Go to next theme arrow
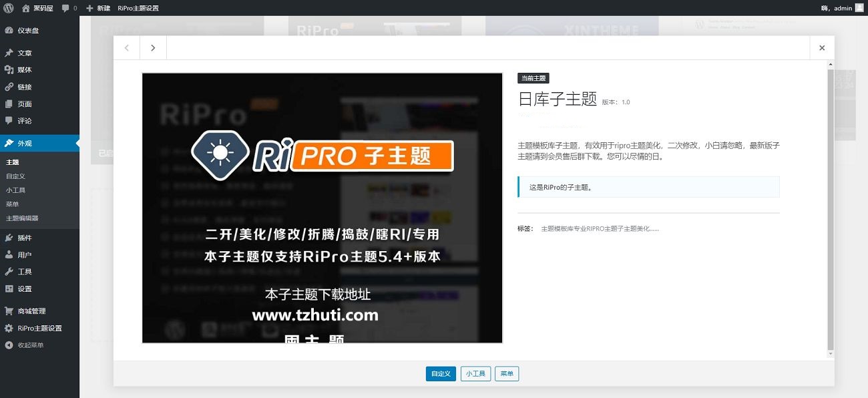868x398 pixels. point(153,48)
